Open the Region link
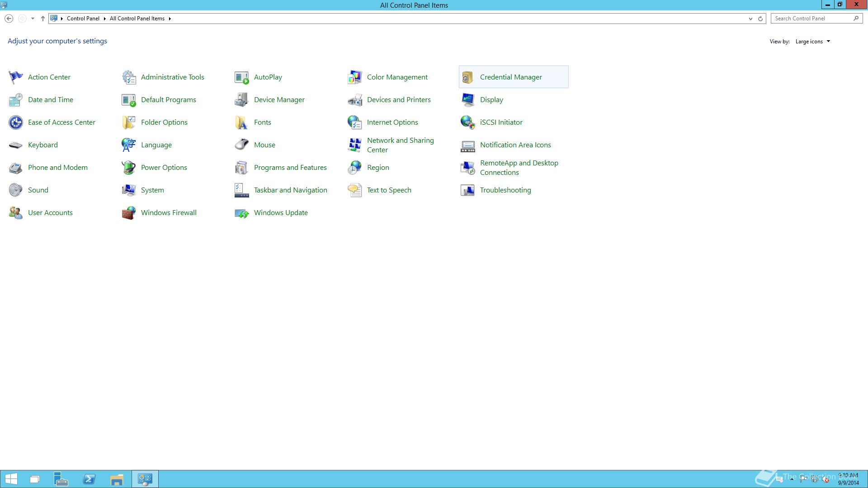 point(378,168)
